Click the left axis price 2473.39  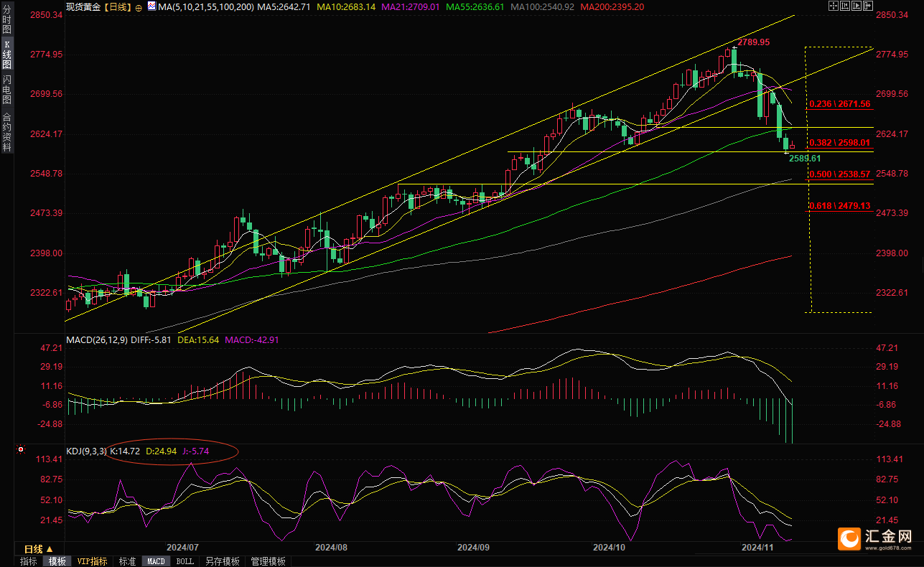coord(47,213)
